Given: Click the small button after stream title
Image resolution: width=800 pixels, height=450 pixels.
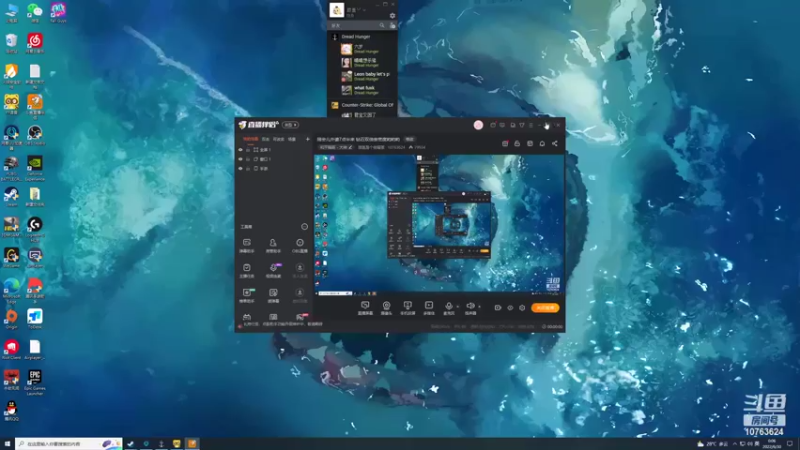Looking at the screenshot, I should pyautogui.click(x=410, y=139).
